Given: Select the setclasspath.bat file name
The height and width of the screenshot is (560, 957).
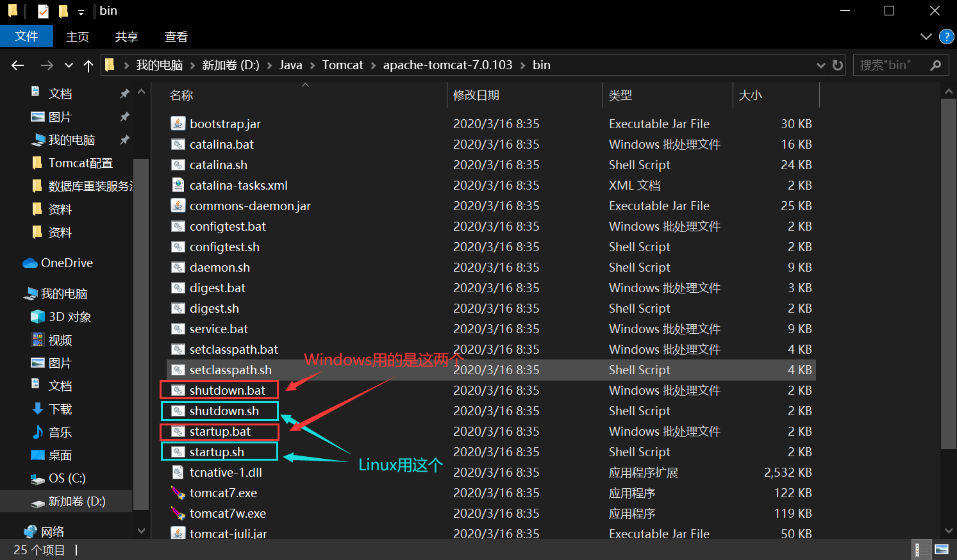Looking at the screenshot, I should [x=234, y=350].
